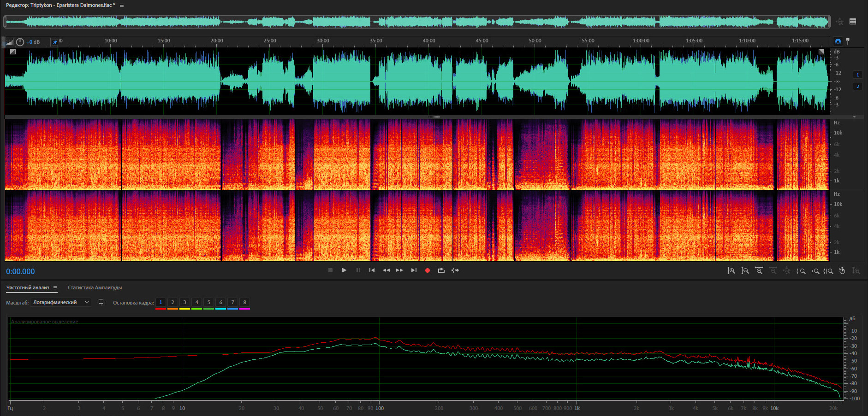Adjust the +0 dB volume knob
868x416 pixels.
tap(20, 42)
